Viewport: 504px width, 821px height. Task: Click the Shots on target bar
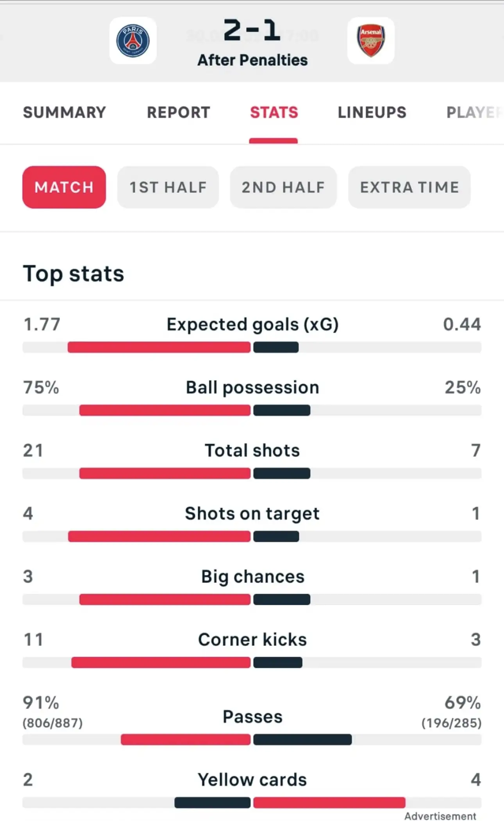point(252,536)
